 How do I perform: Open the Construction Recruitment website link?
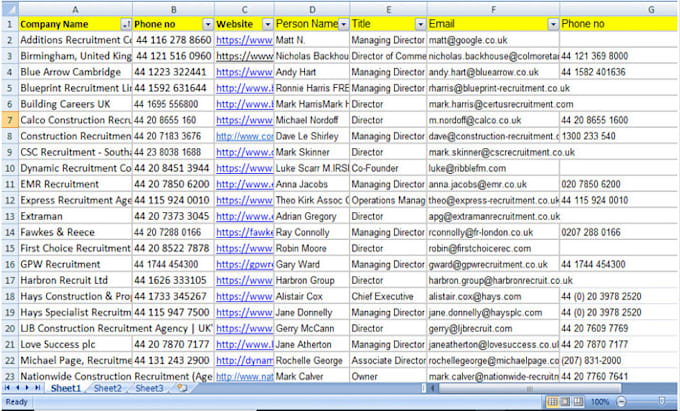coord(244,136)
